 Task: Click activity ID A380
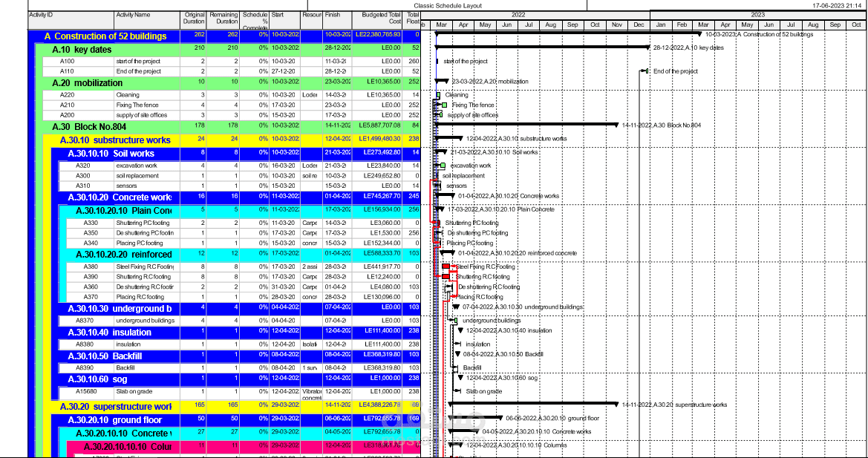pos(91,266)
